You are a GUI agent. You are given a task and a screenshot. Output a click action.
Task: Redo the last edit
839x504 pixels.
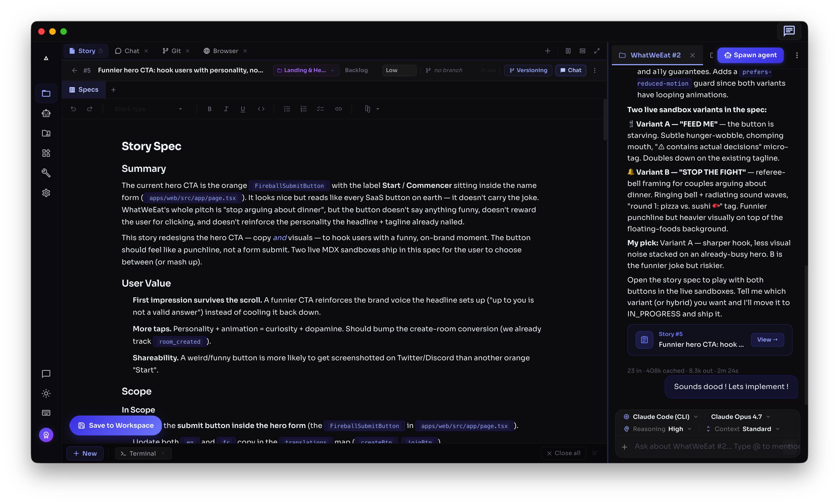(90, 109)
